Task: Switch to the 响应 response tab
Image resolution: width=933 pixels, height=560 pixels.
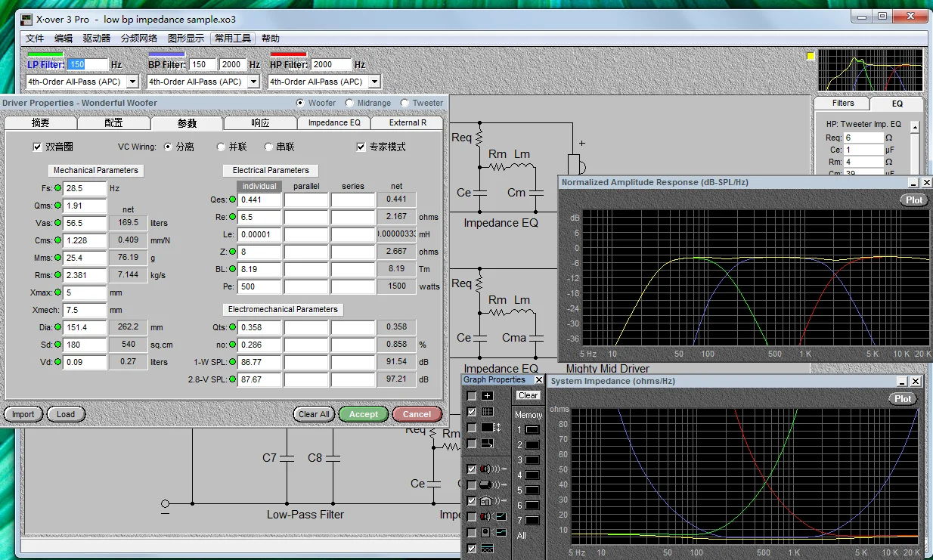Action: pyautogui.click(x=260, y=123)
